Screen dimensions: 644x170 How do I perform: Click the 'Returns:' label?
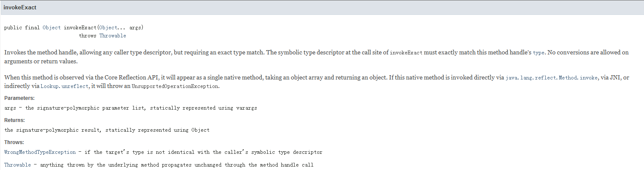point(14,120)
